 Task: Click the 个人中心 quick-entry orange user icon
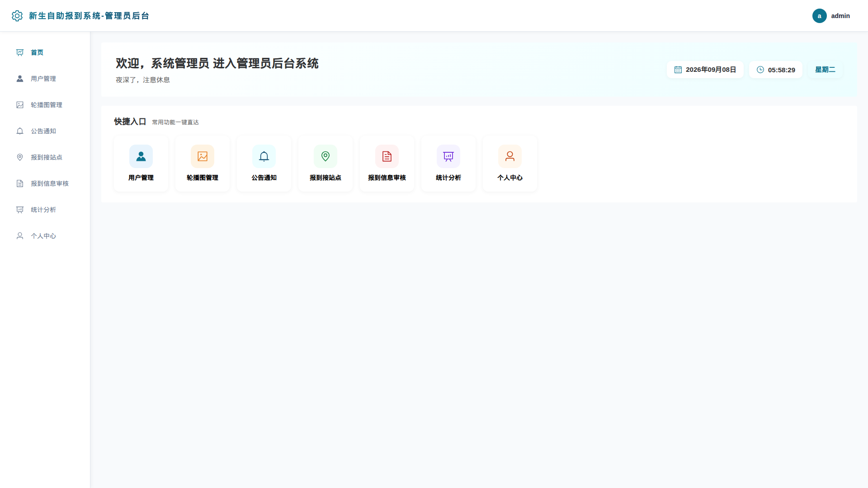510,156
